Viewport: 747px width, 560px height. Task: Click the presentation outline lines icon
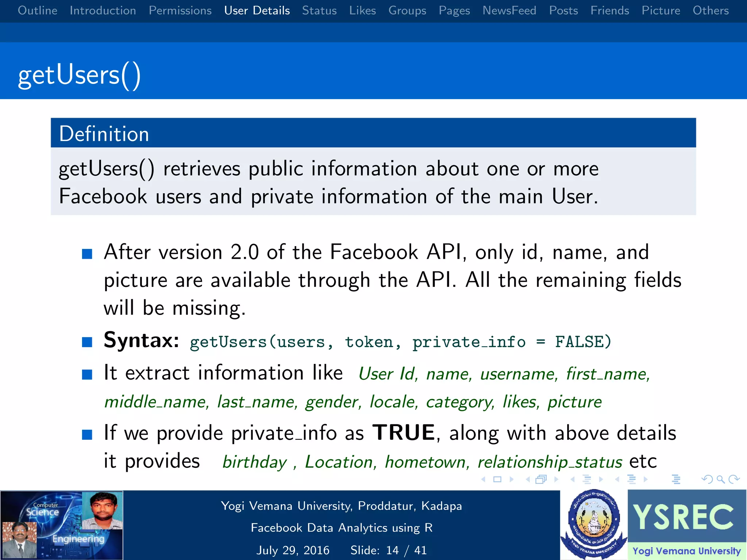tap(676, 479)
